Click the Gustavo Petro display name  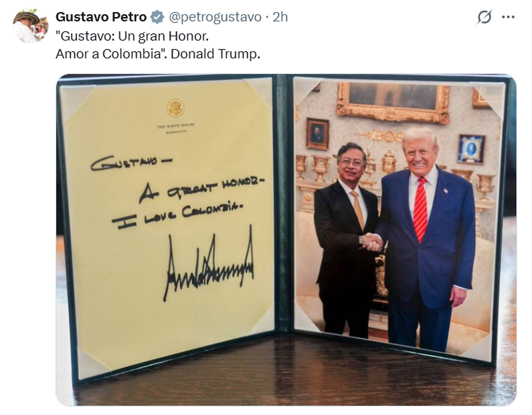click(x=101, y=17)
